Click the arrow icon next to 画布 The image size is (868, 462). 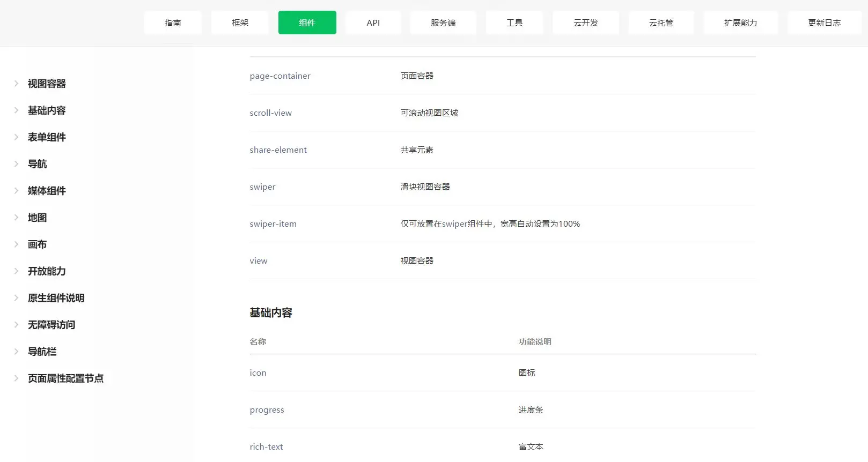click(x=16, y=244)
